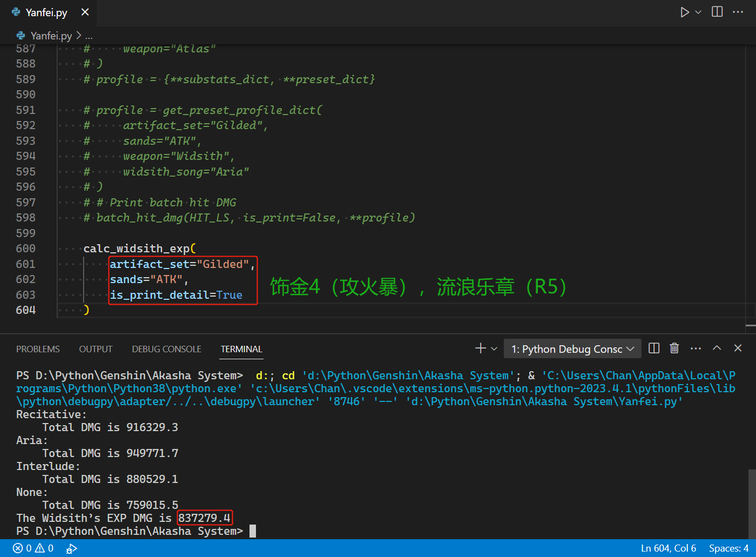Viewport: 756px width, 557px height.
Task: Click the Ln 604, Col 6 status item
Action: click(668, 548)
